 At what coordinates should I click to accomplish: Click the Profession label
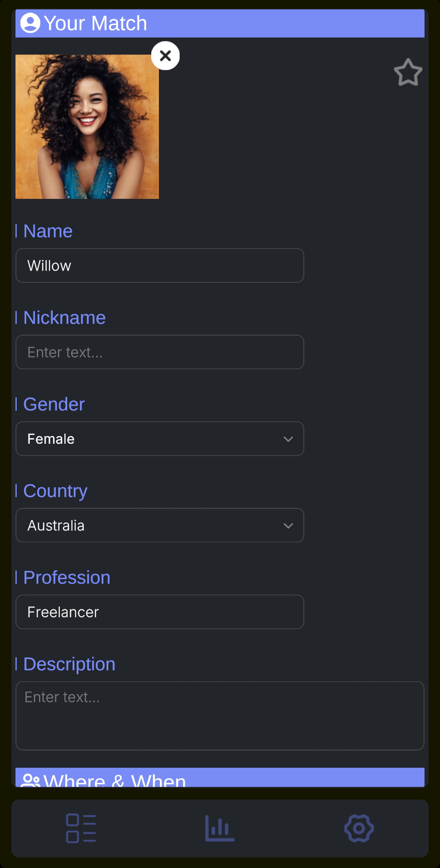click(66, 577)
